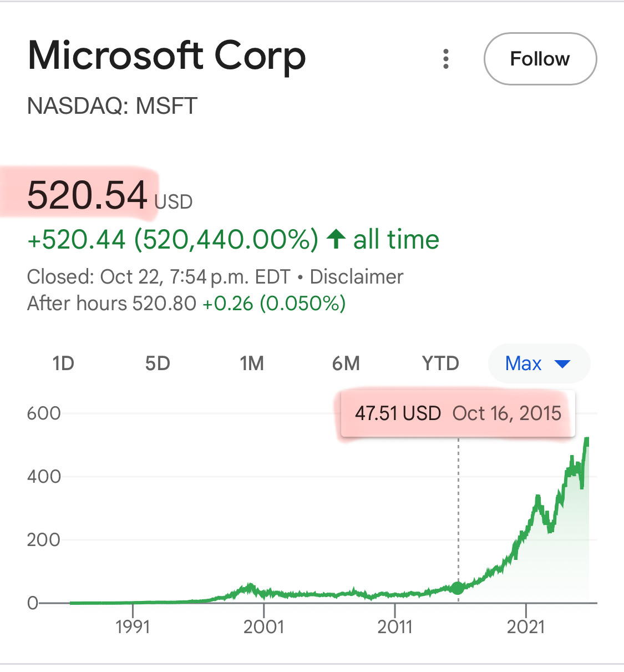Viewport: 624px width, 672px height.
Task: Click the 2021 x-axis label
Action: (526, 627)
